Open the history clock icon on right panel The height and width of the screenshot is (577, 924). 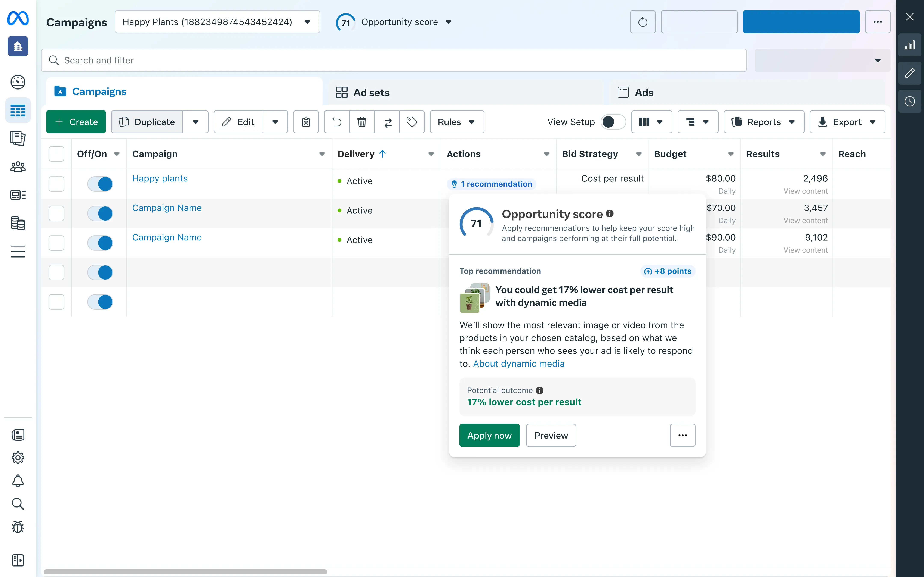pos(909,102)
